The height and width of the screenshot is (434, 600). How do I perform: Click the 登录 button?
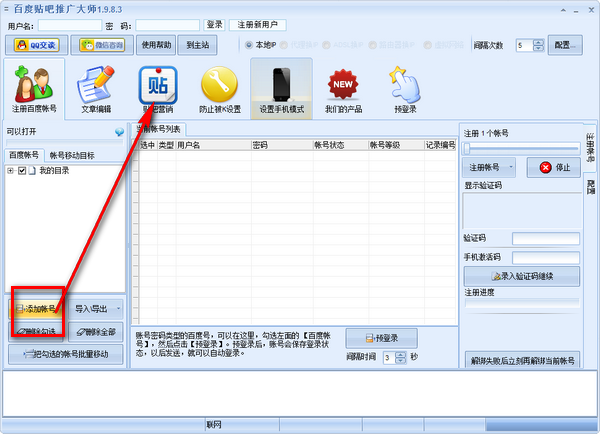[x=214, y=25]
